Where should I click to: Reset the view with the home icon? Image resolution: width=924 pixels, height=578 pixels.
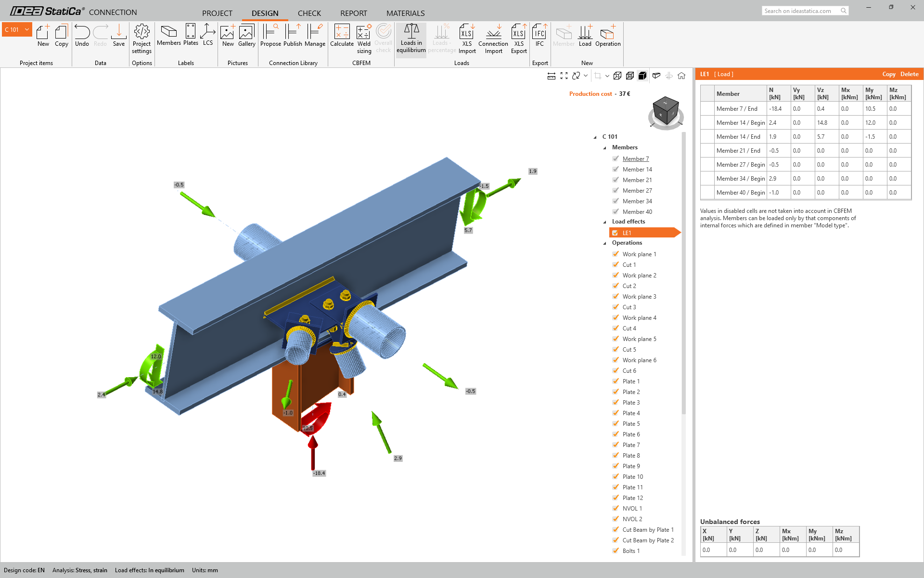[x=681, y=76]
